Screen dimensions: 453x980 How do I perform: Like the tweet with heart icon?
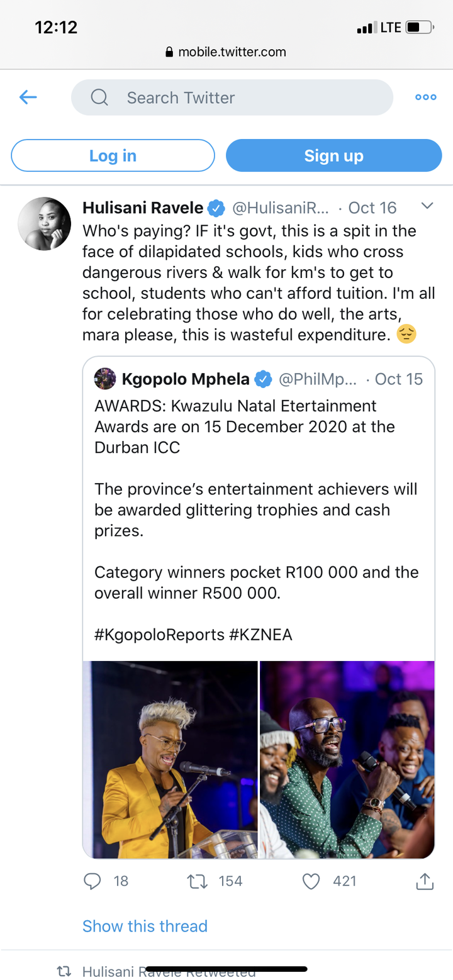click(x=311, y=881)
